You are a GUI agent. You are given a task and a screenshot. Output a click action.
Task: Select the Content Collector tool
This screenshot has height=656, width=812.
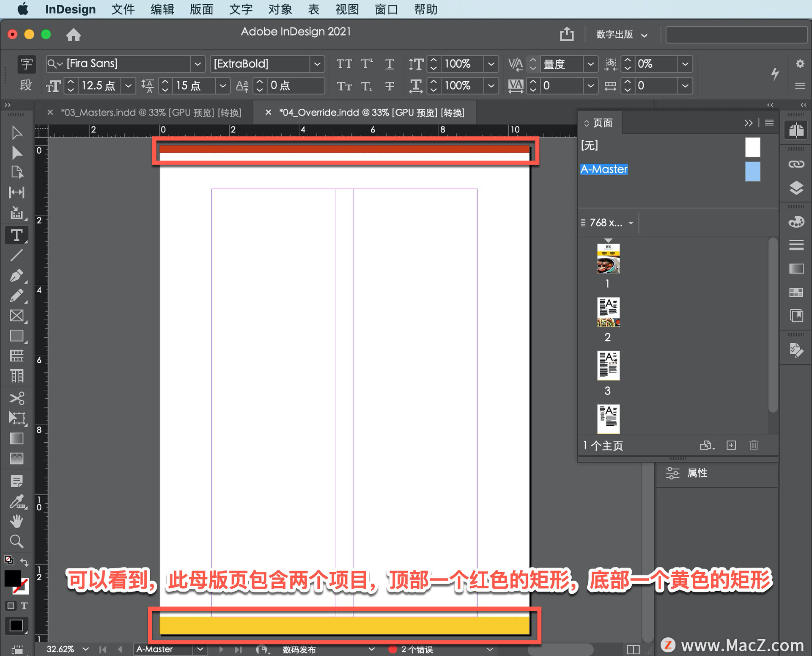(x=16, y=213)
